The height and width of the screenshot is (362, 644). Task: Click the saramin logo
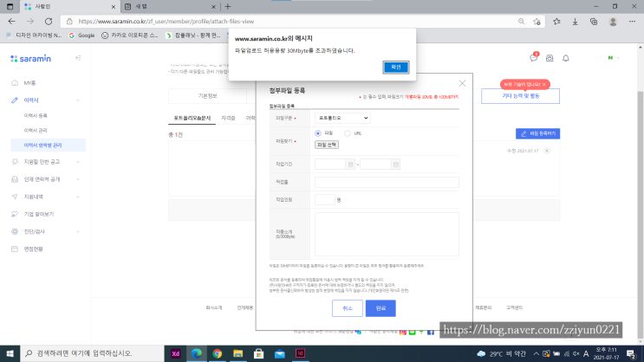31,59
